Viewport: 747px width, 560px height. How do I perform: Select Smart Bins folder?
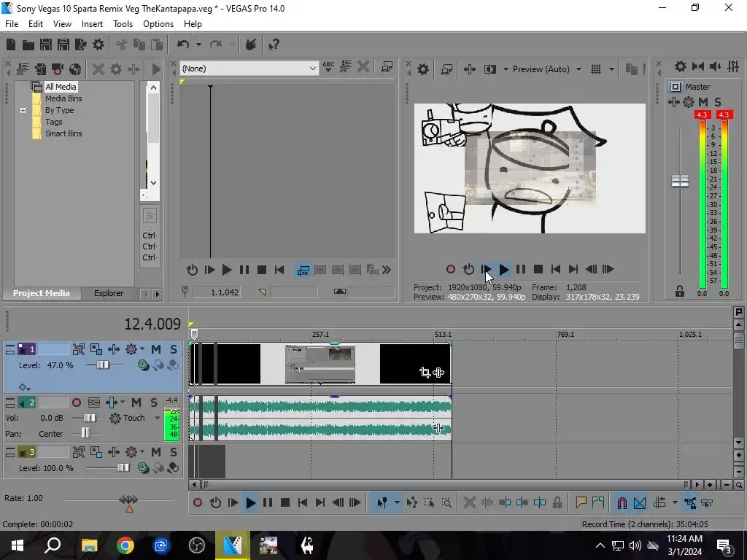tap(63, 134)
